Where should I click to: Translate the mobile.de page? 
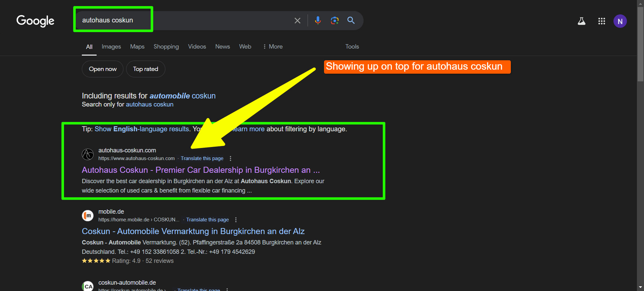[x=207, y=220]
